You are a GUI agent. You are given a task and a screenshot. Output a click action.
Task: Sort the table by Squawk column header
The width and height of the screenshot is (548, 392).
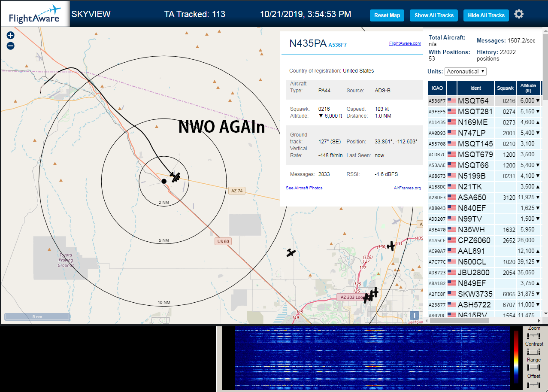point(505,88)
